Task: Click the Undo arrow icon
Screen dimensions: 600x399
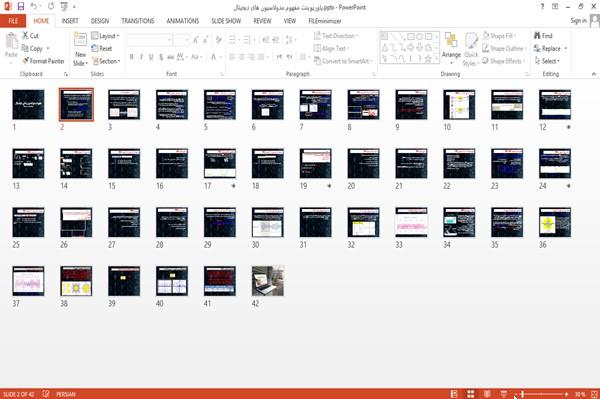Action: click(34, 6)
